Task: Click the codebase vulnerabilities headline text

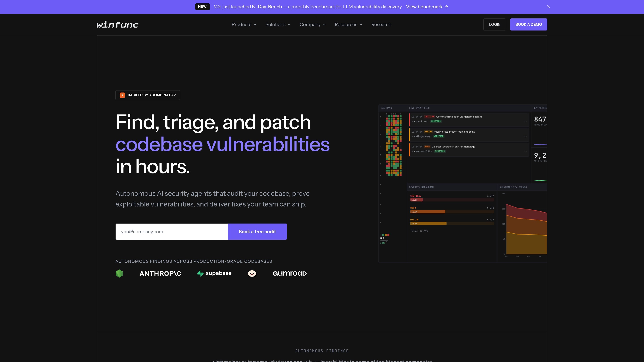Action: 223,144
